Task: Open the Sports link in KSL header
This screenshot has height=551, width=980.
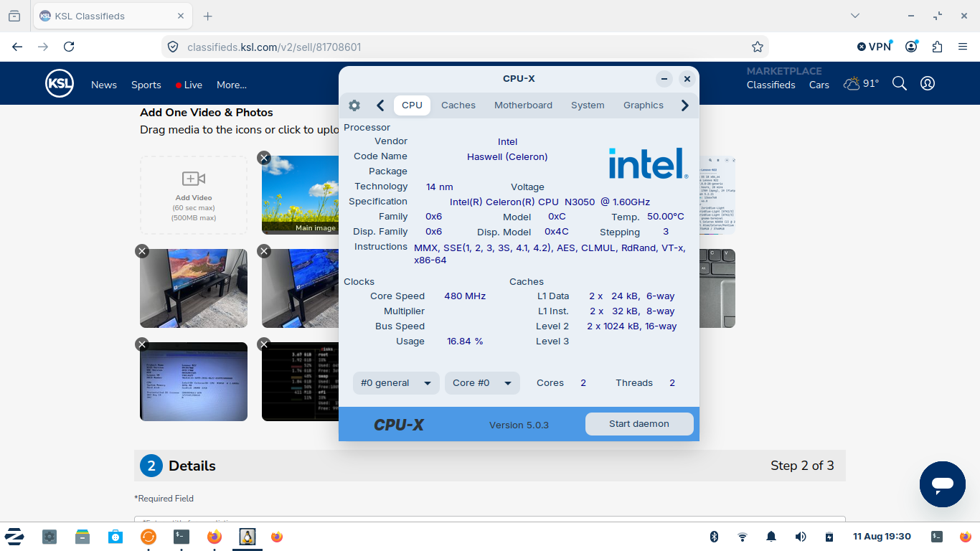Action: [x=146, y=85]
